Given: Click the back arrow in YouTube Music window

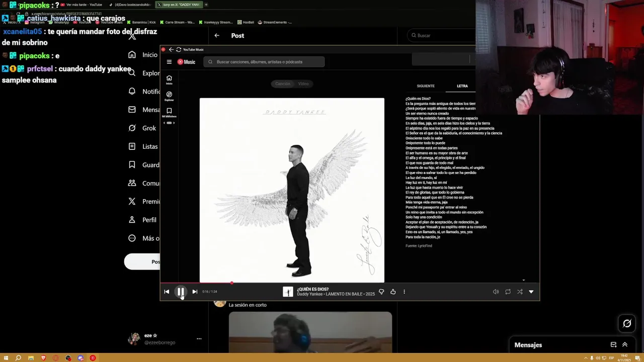Looking at the screenshot, I should (171, 49).
